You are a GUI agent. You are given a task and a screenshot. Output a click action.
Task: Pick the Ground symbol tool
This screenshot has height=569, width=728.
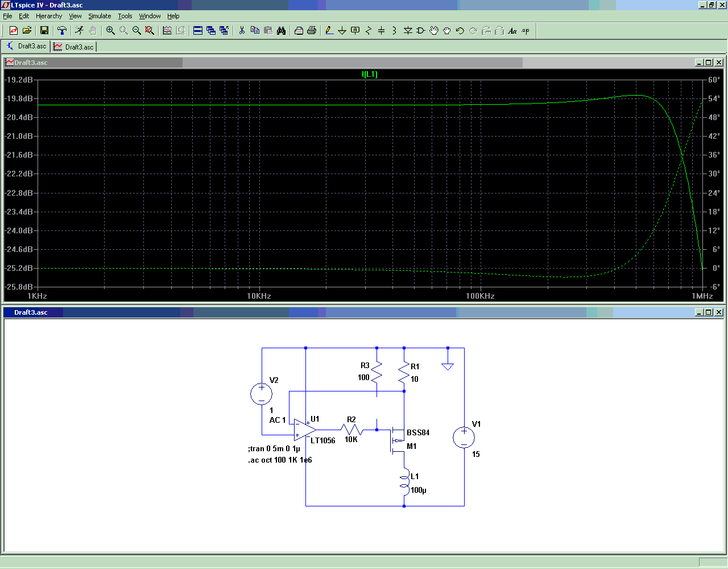342,31
